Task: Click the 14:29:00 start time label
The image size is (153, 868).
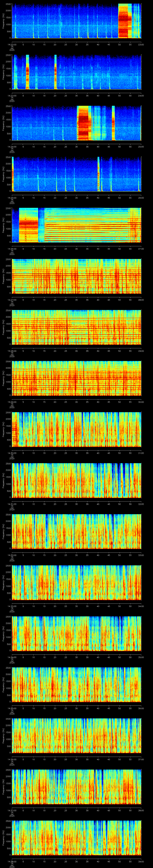Action: click(12, 402)
